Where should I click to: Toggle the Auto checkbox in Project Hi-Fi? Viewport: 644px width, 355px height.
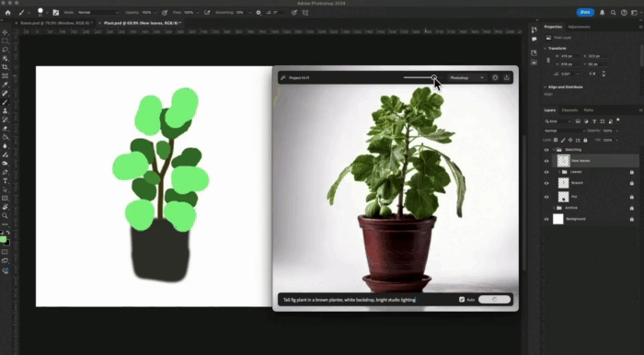(462, 300)
